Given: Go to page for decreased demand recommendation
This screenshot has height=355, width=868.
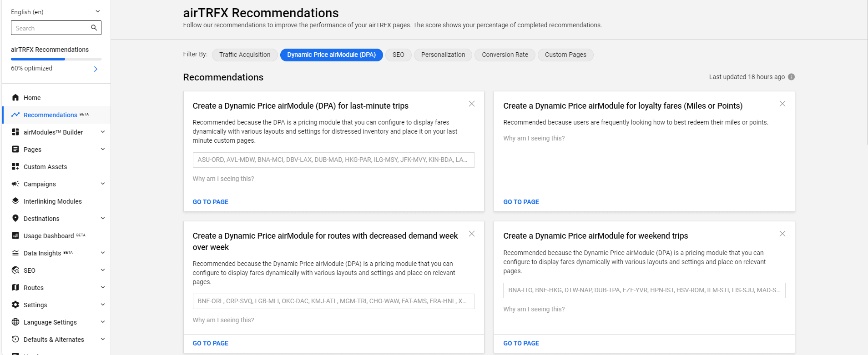Looking at the screenshot, I should [x=210, y=343].
